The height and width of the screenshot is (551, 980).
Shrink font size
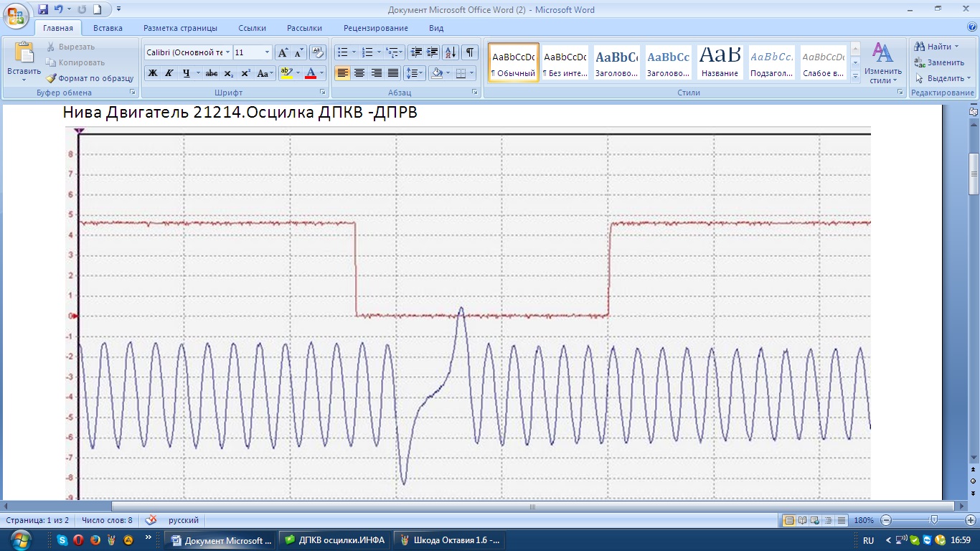[298, 52]
